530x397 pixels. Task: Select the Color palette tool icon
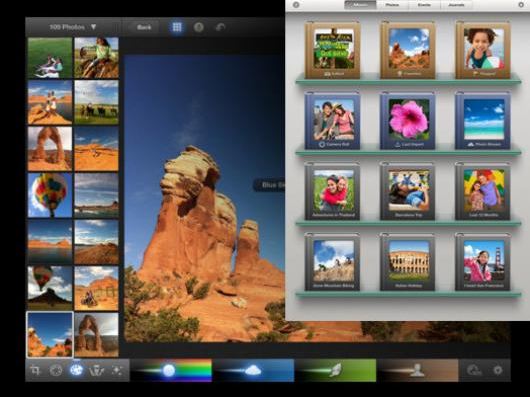coord(76,370)
